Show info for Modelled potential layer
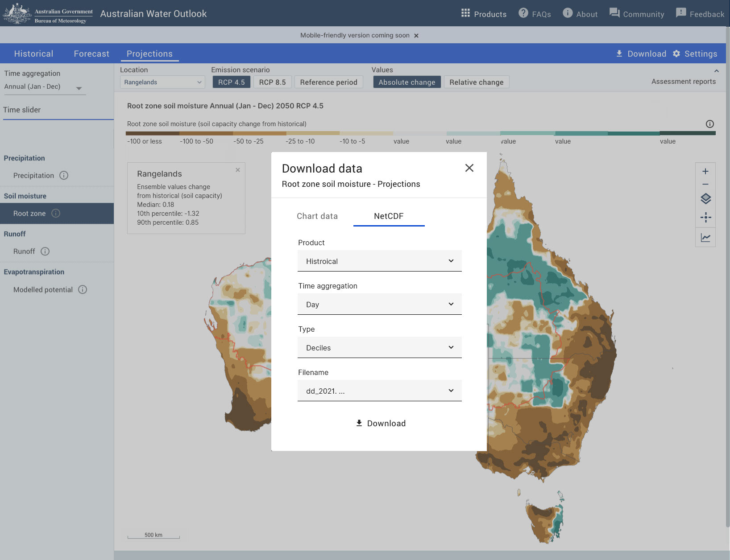Screen dimensions: 730x560 pos(83,289)
